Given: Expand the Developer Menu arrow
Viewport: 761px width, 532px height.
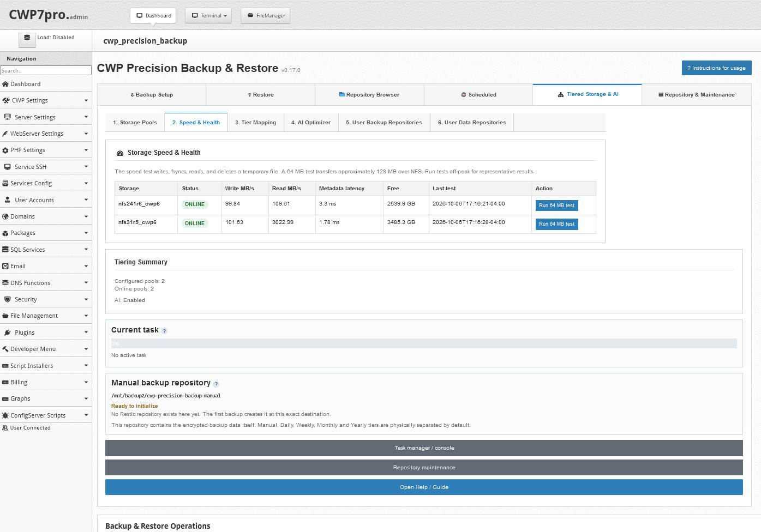Looking at the screenshot, I should [x=86, y=349].
